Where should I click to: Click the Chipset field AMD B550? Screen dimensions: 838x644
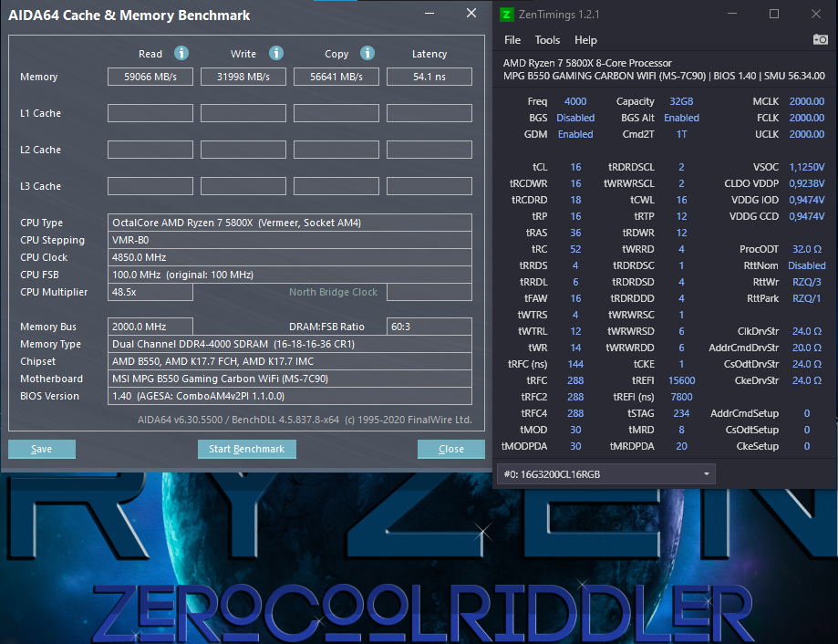[x=290, y=361]
